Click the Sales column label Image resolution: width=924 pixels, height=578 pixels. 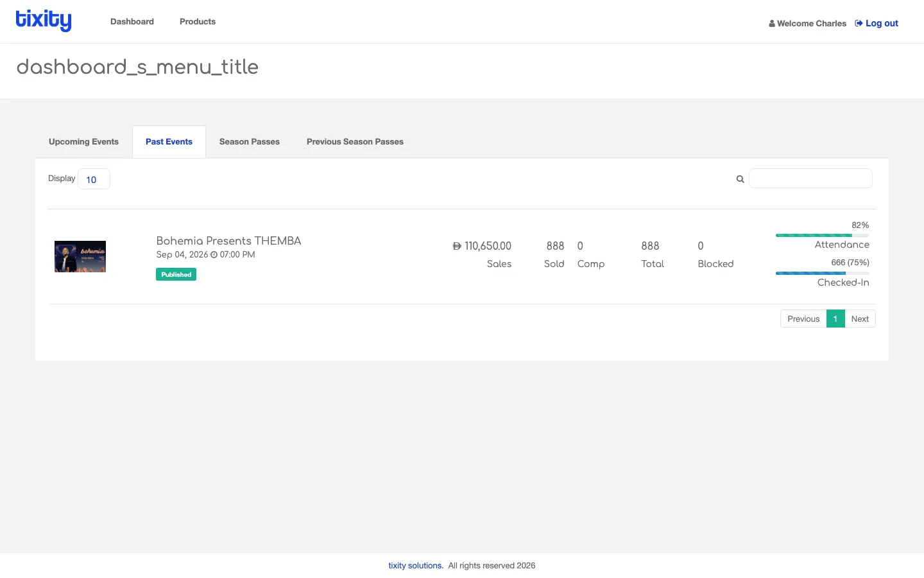[x=499, y=264]
